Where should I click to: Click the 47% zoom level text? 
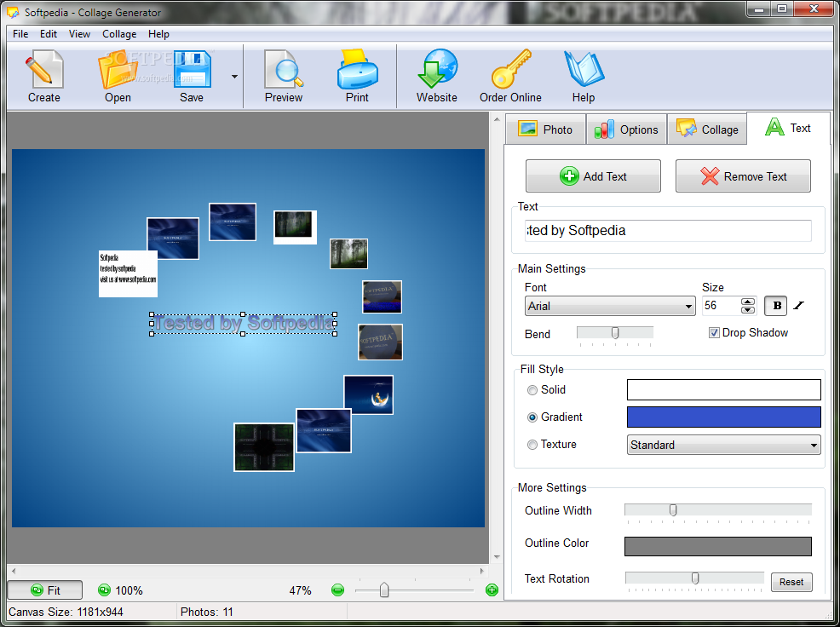[300, 590]
